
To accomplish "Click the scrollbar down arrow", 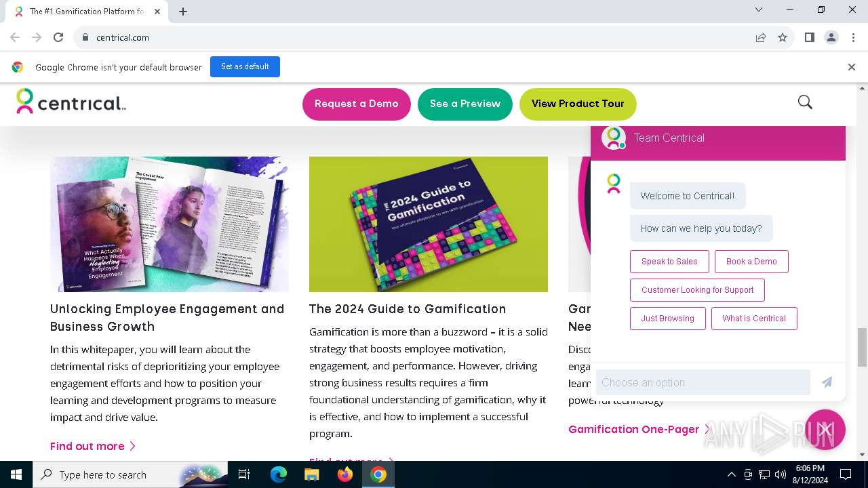I will [862, 455].
